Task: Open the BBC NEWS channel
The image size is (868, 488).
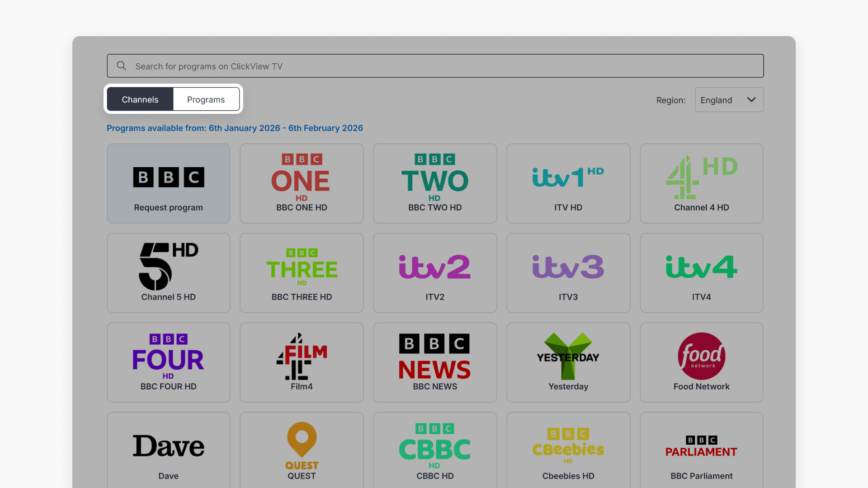Action: [x=435, y=362]
